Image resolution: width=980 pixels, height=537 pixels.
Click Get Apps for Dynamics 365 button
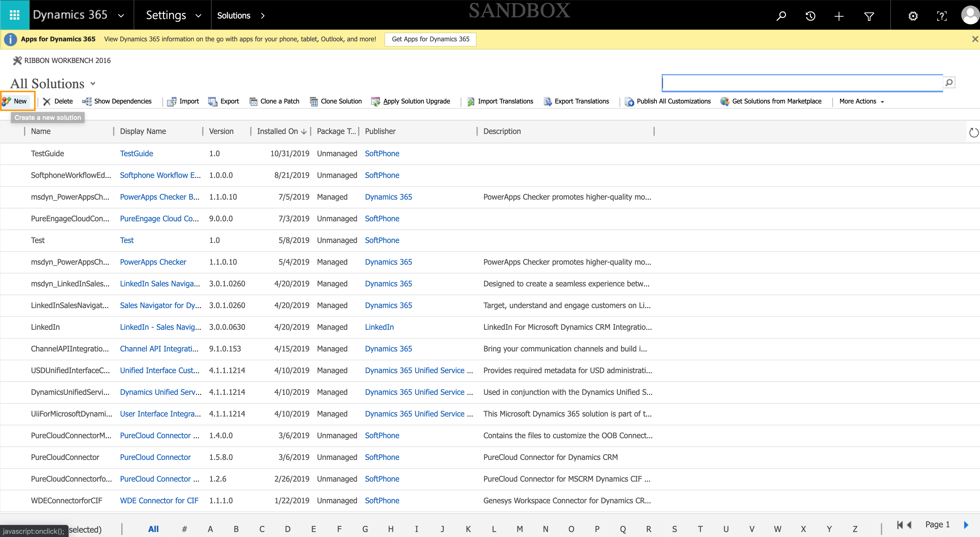[x=430, y=39]
